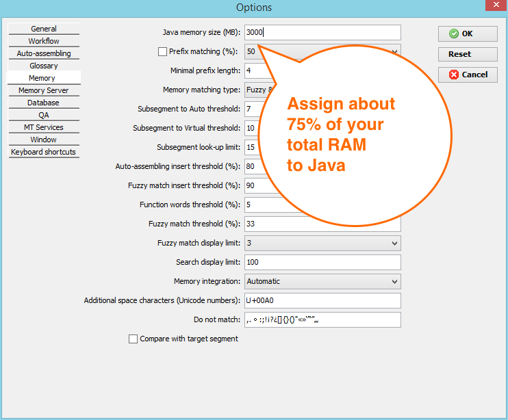The height and width of the screenshot is (420, 508).
Task: Open the Memory integration dropdown
Action: pos(394,281)
